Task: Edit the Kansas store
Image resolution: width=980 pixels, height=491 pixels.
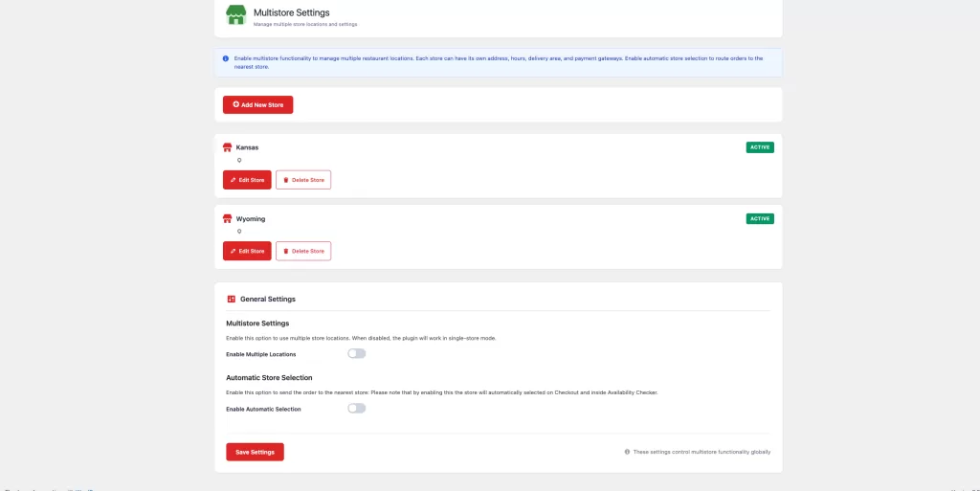Action: pos(247,180)
